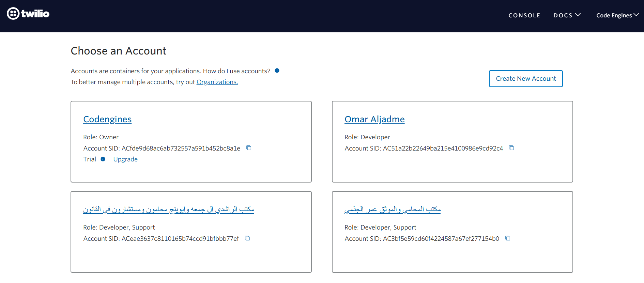
Task: Click the Twilio logo in header
Action: [28, 14]
